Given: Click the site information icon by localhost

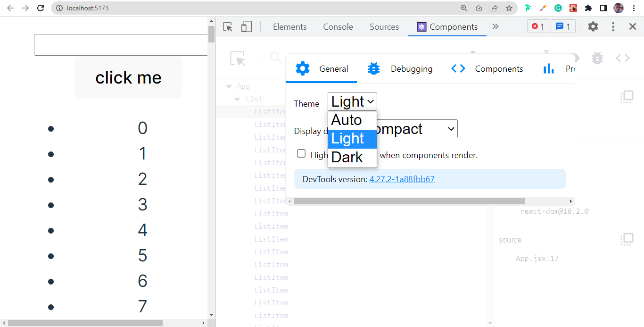Looking at the screenshot, I should [58, 8].
